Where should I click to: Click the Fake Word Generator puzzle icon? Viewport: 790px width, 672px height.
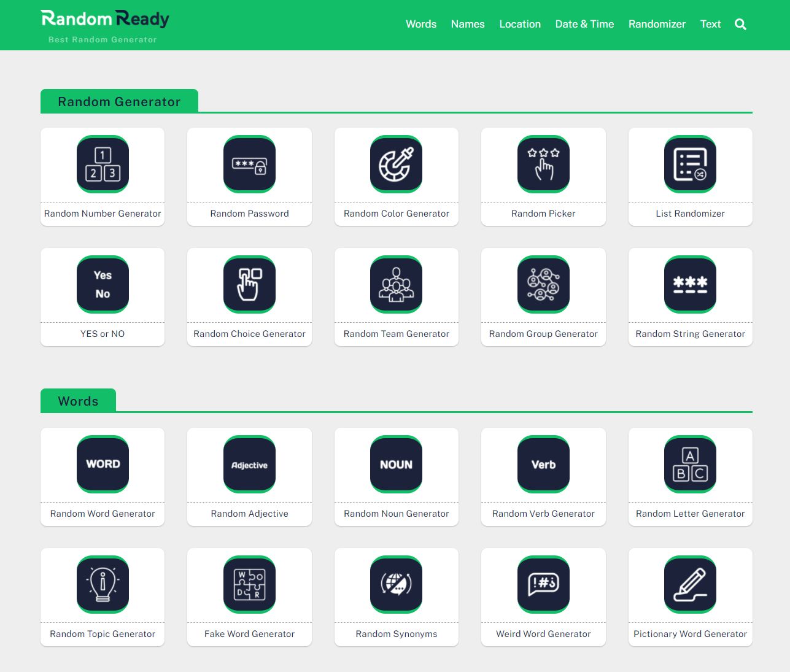click(x=249, y=584)
